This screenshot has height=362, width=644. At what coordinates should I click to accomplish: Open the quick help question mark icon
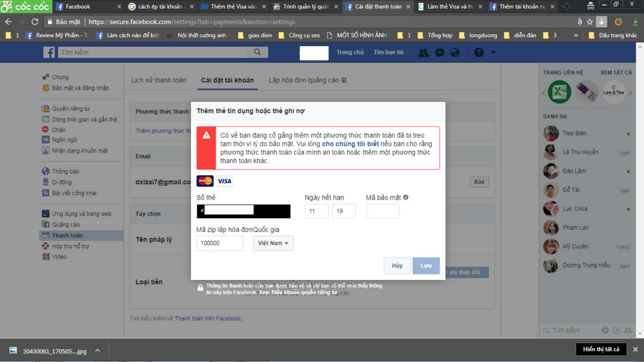click(x=479, y=53)
